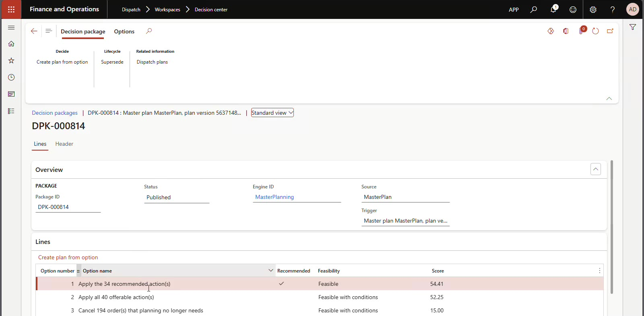Viewport: 644px width, 316px height.
Task: Collapse the action pane ribbon chevron
Action: point(609,98)
